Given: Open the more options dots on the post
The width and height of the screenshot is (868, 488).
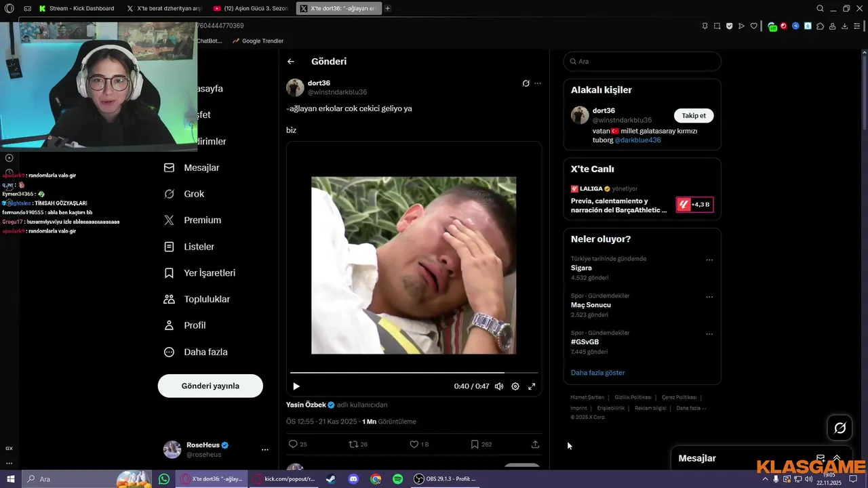Looking at the screenshot, I should tap(538, 83).
